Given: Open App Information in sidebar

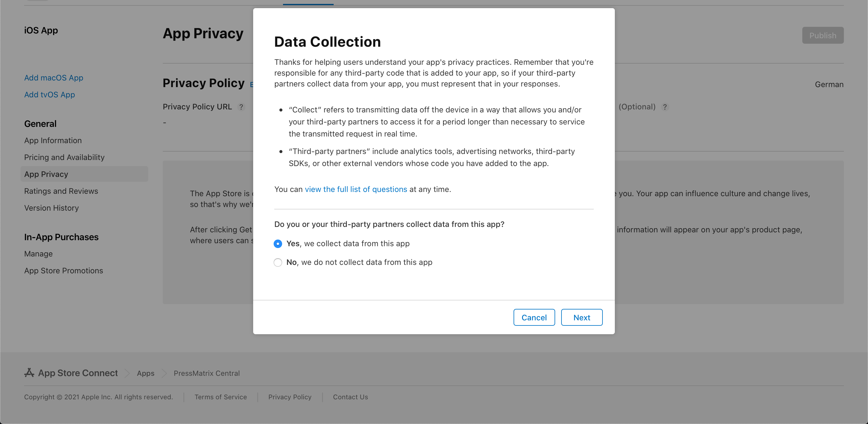Looking at the screenshot, I should [53, 140].
